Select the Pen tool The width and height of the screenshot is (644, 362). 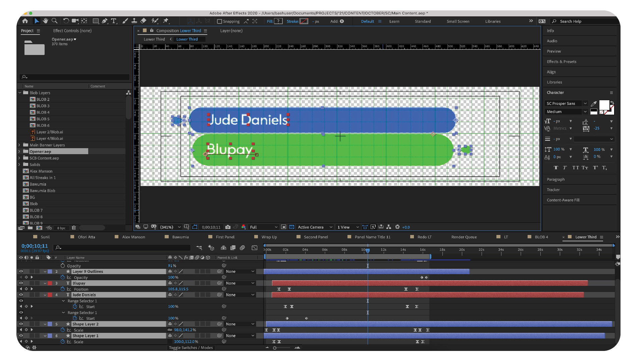point(105,21)
